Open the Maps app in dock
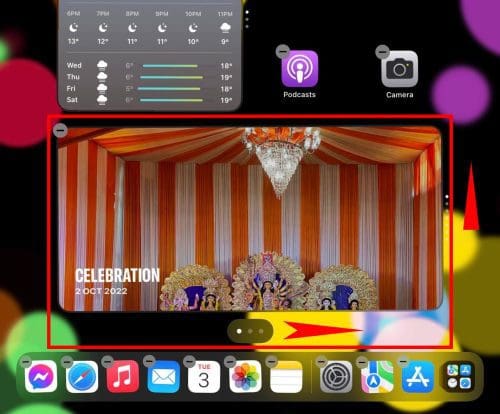Screen dimensions: 500x414 [377, 376]
